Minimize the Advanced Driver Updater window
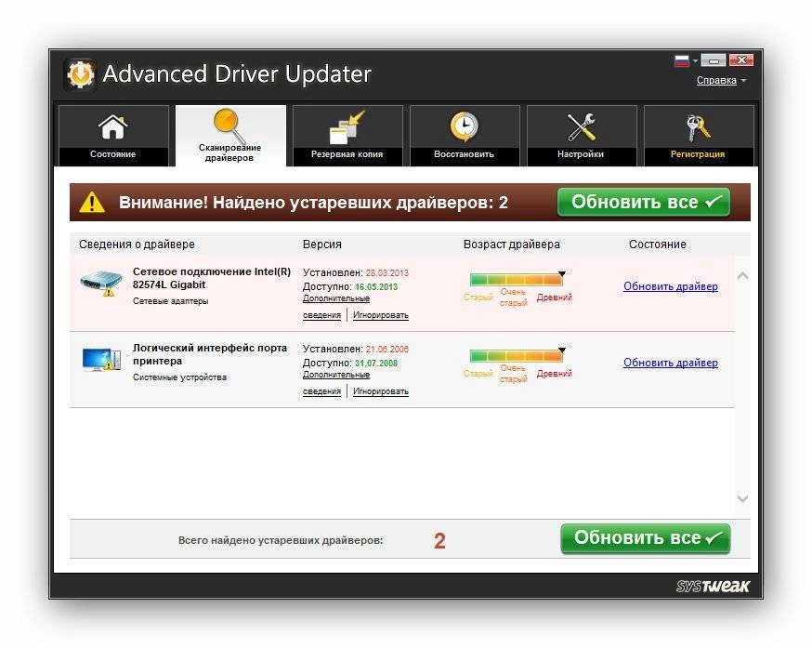Screen dimensions: 812x648 714,60
